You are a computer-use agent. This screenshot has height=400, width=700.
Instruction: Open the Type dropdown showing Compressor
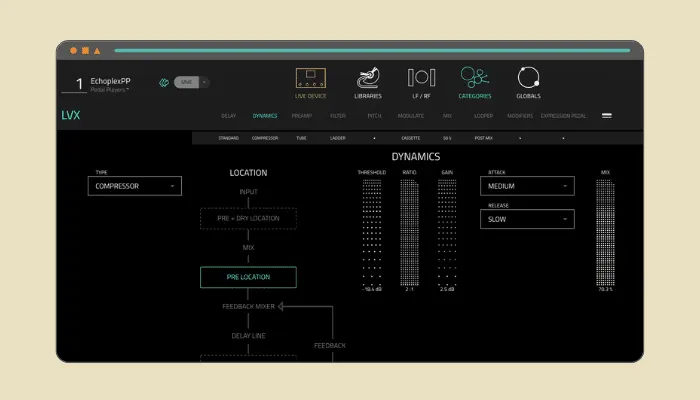[x=135, y=186]
